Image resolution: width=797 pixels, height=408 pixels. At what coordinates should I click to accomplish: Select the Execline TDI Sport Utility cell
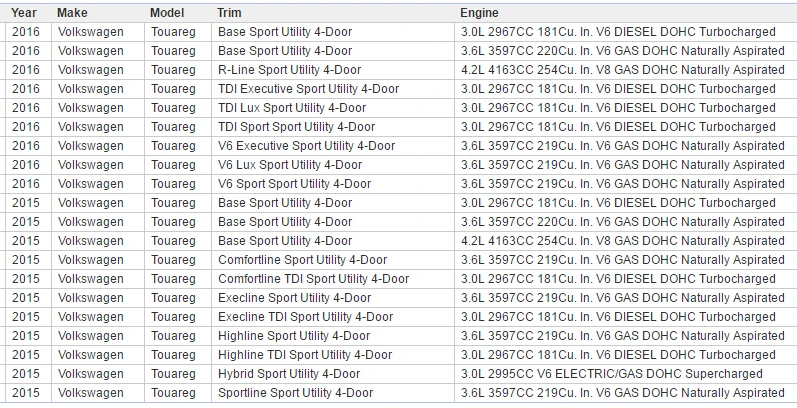[333, 317]
